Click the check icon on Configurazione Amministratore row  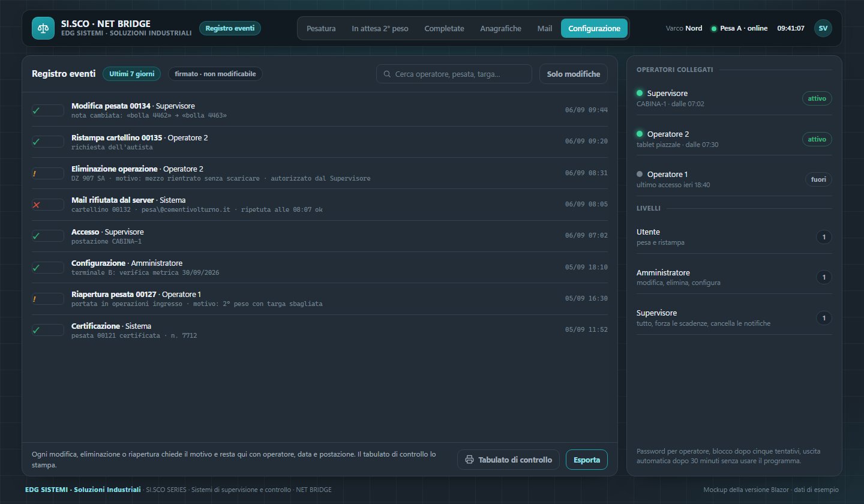(x=36, y=268)
